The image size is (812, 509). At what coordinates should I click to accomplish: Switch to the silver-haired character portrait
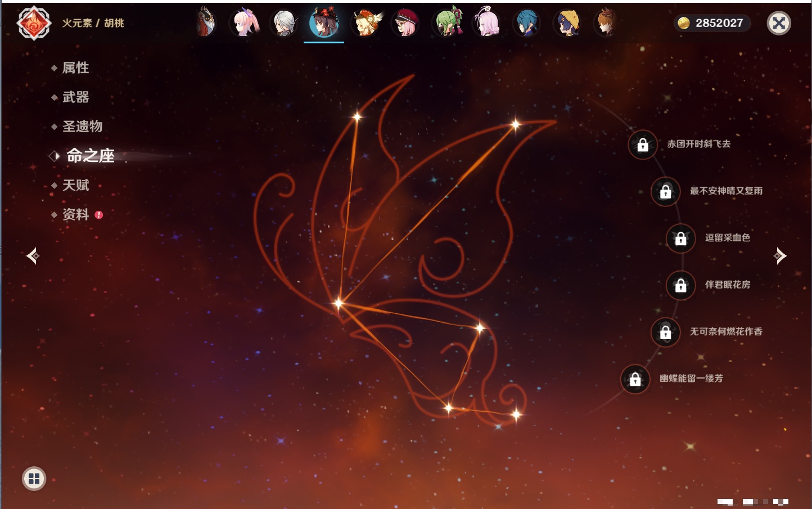(285, 23)
